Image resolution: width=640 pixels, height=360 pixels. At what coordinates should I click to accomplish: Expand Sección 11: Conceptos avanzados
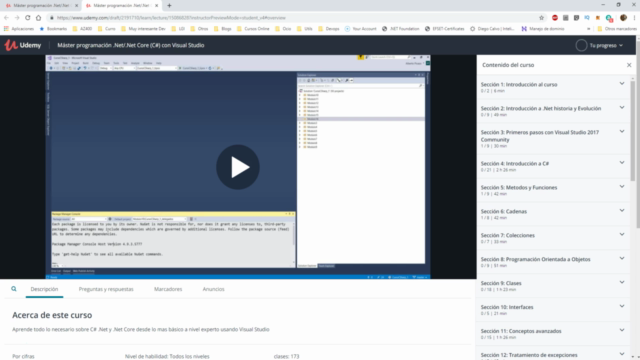pyautogui.click(x=553, y=334)
